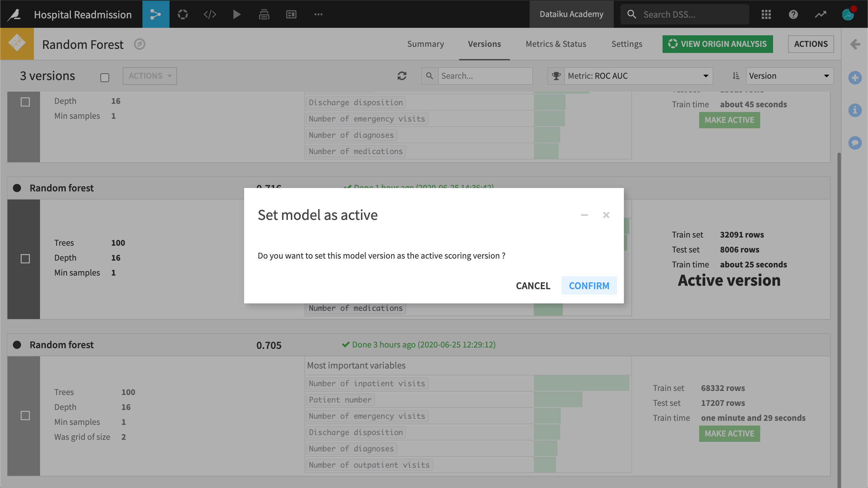Open the info icon in right sidebar
This screenshot has height=488, width=868.
coord(855,110)
